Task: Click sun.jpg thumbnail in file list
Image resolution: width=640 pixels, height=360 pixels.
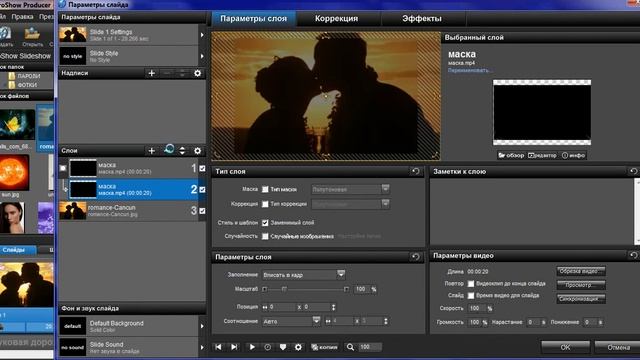Action: tap(14, 173)
